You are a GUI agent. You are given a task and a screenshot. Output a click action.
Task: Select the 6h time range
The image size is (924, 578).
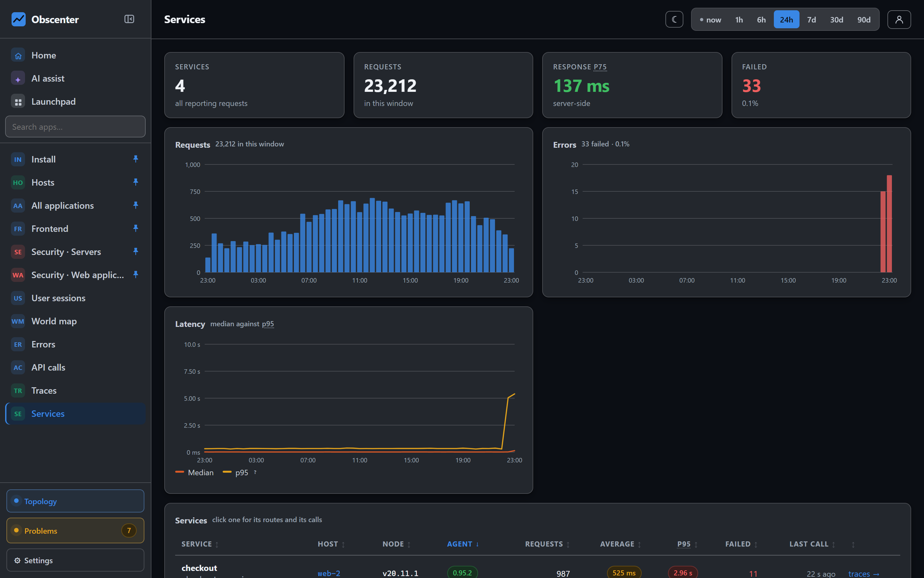click(761, 20)
